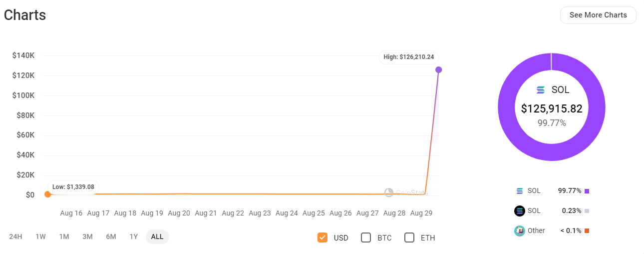
Task: Click the orange Other color swatch
Action: [x=587, y=231]
